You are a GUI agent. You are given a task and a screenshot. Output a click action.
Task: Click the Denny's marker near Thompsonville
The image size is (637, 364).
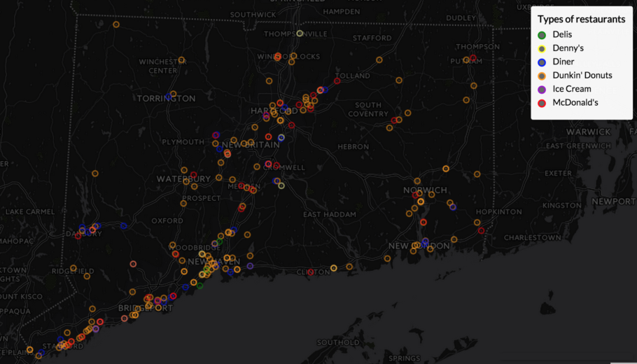pyautogui.click(x=300, y=34)
